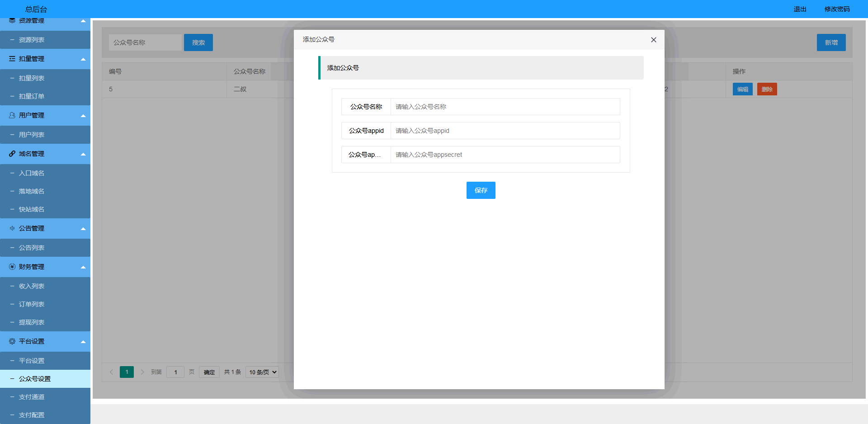This screenshot has height=424, width=868.
Task: Open 提现列表 in sidebar
Action: [x=32, y=322]
